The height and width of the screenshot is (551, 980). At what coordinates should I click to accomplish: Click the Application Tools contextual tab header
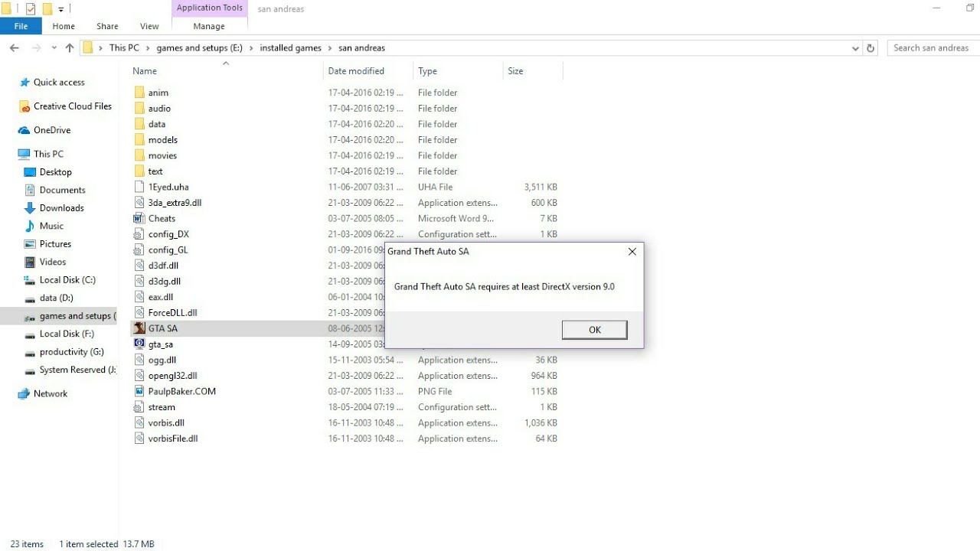coord(209,8)
